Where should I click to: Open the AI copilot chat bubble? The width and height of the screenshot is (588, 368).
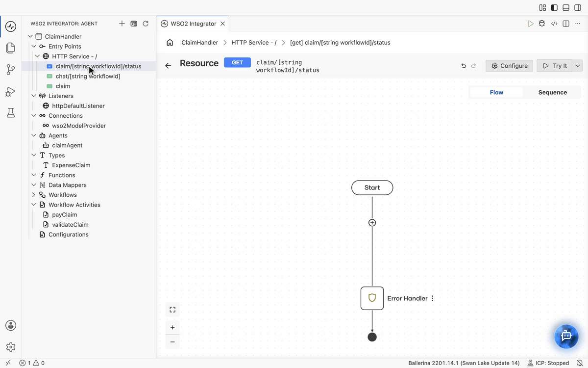point(566,336)
